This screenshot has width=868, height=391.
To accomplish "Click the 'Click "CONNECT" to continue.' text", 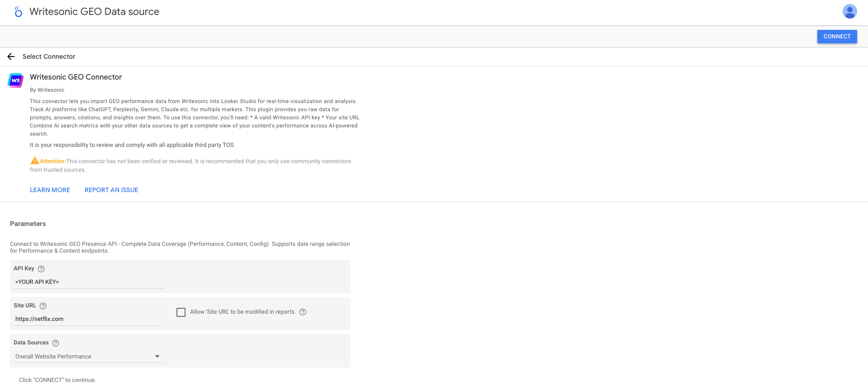I will click(57, 380).
